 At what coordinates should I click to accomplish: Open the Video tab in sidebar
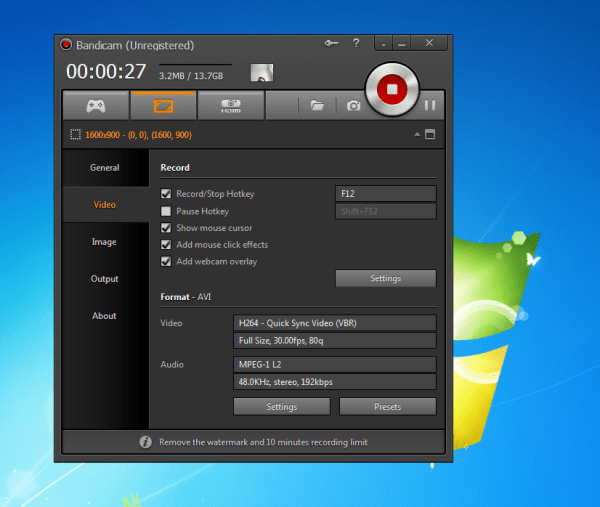(105, 205)
